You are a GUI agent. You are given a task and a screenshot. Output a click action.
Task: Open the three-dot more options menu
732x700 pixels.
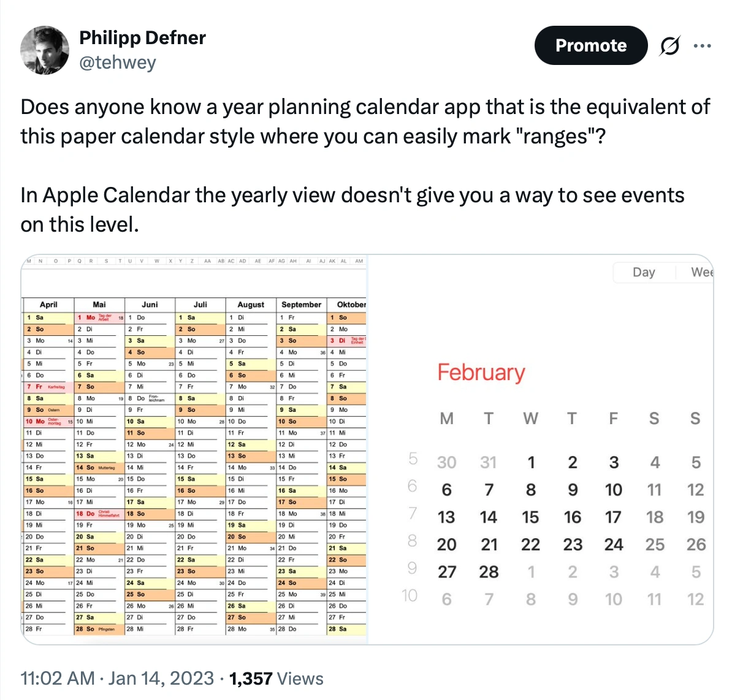tap(702, 46)
